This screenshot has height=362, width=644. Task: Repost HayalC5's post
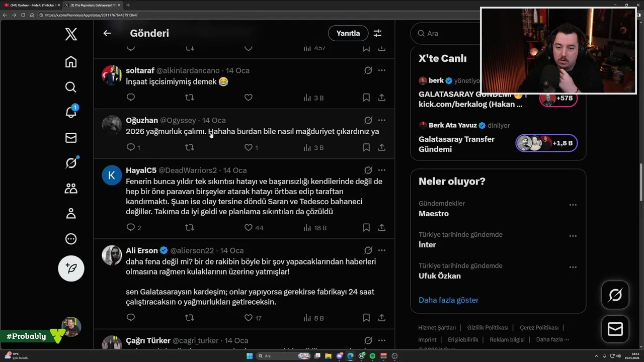(190, 228)
